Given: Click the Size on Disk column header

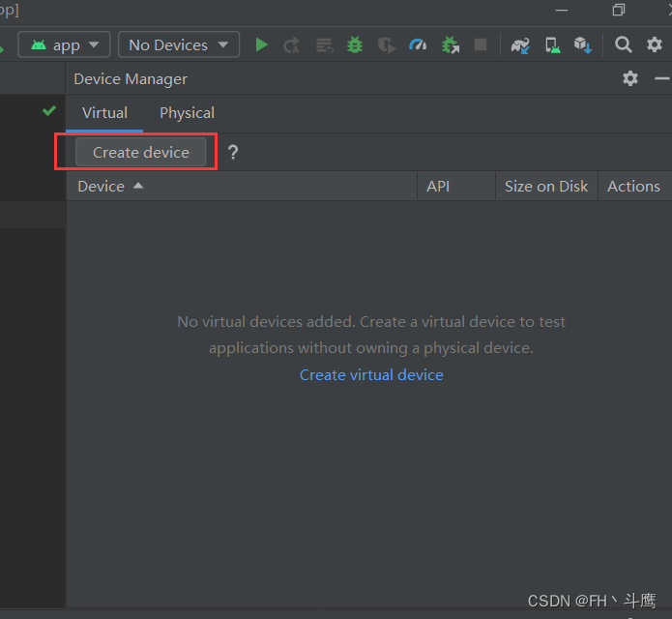Looking at the screenshot, I should pyautogui.click(x=546, y=187).
